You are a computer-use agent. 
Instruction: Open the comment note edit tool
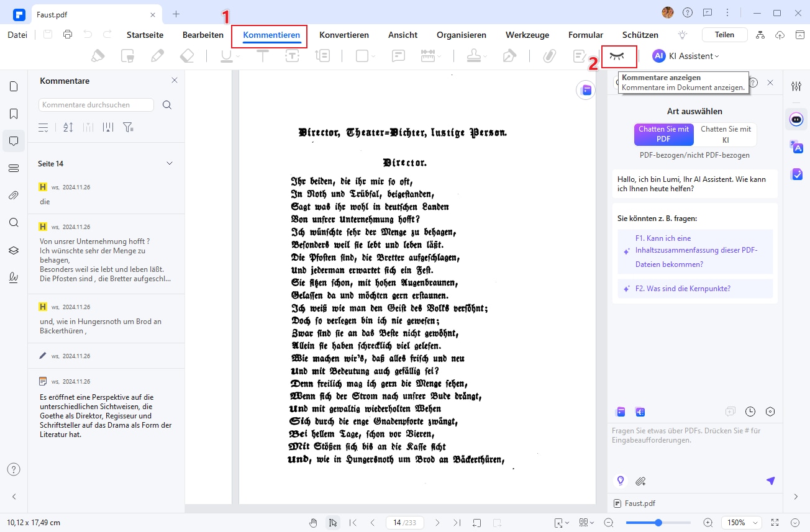[x=579, y=56]
